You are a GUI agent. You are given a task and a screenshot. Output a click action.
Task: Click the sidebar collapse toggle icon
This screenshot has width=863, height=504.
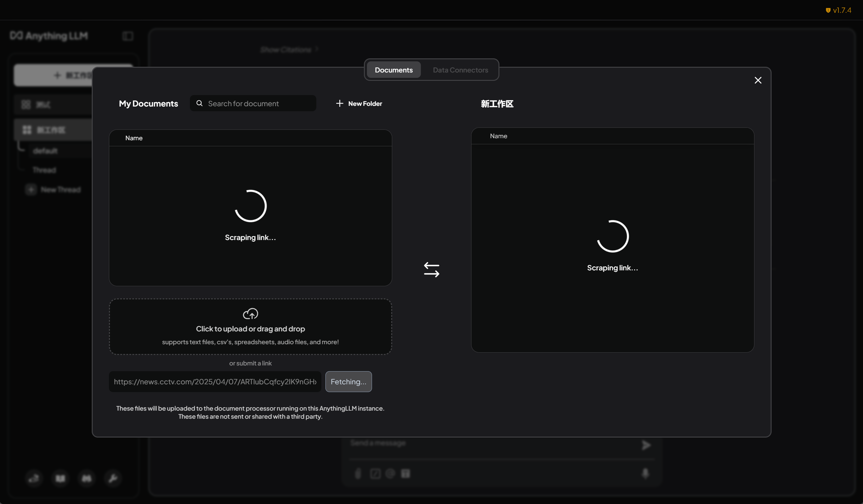click(x=128, y=36)
